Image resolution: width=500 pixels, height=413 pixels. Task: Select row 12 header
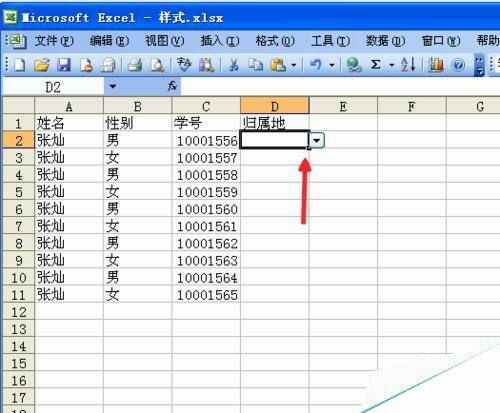click(19, 312)
